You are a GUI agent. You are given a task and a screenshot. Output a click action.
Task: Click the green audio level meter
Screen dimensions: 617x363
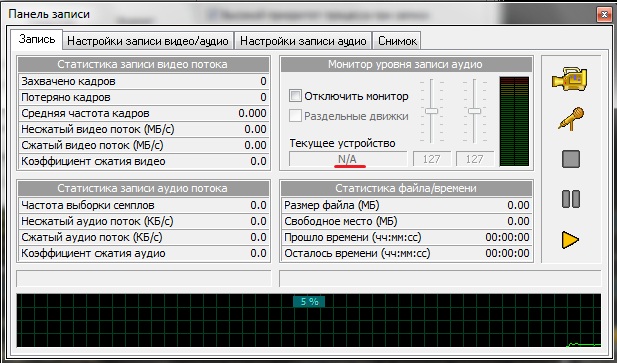point(514,122)
